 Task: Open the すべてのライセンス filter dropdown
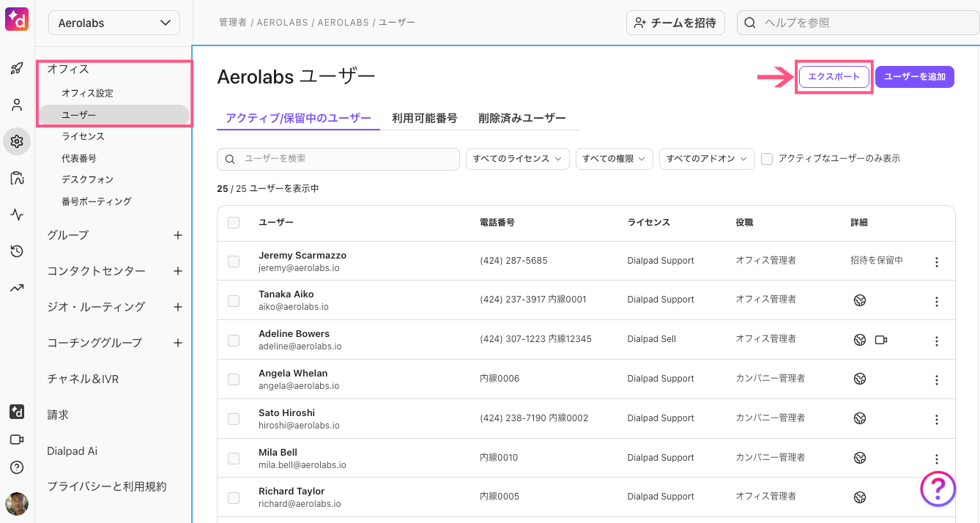click(x=517, y=159)
